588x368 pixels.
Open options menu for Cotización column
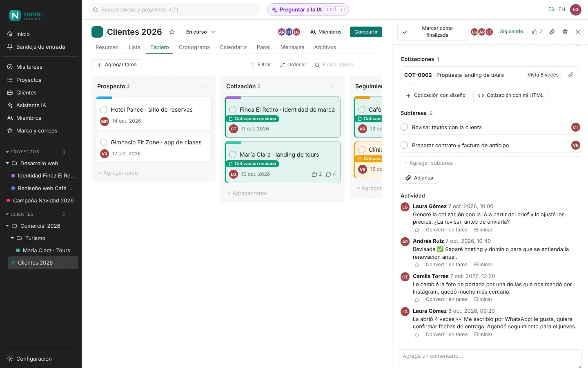(333, 86)
